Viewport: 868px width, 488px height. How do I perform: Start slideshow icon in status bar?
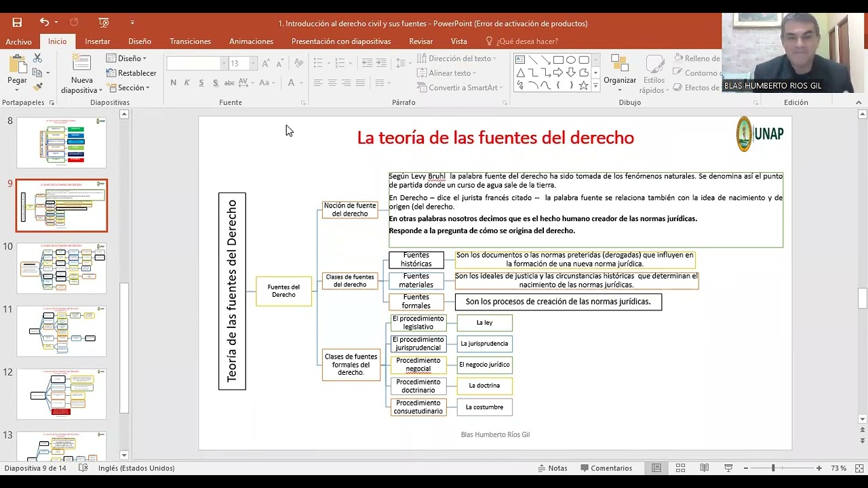pyautogui.click(x=728, y=468)
